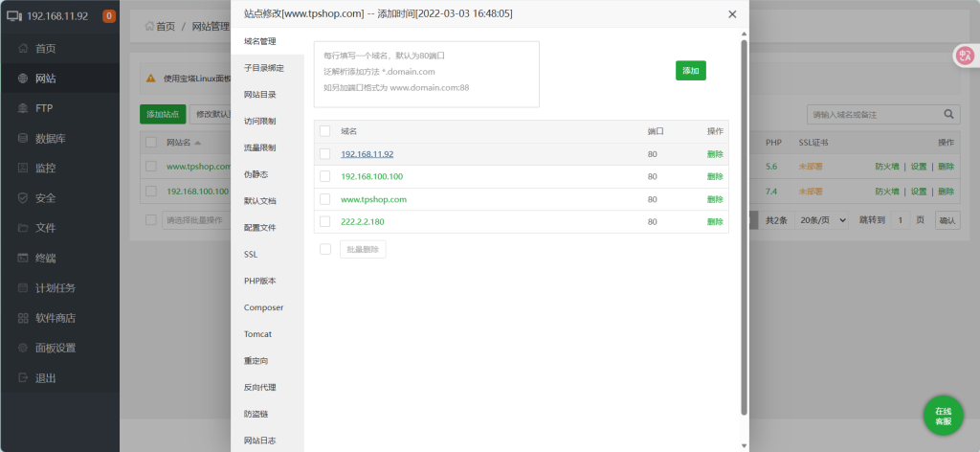
Task: Click the security shield icon in sidebar
Action: [x=22, y=198]
